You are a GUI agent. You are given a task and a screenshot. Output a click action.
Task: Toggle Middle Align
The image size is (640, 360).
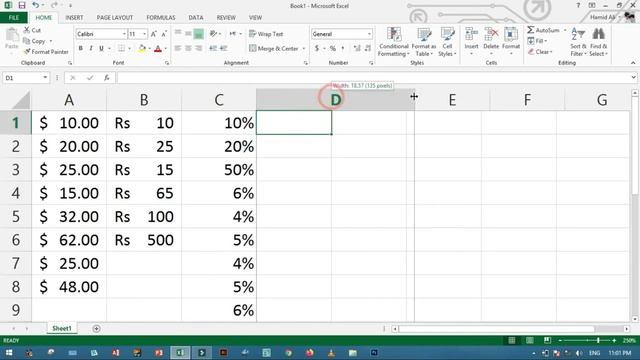pos(188,34)
